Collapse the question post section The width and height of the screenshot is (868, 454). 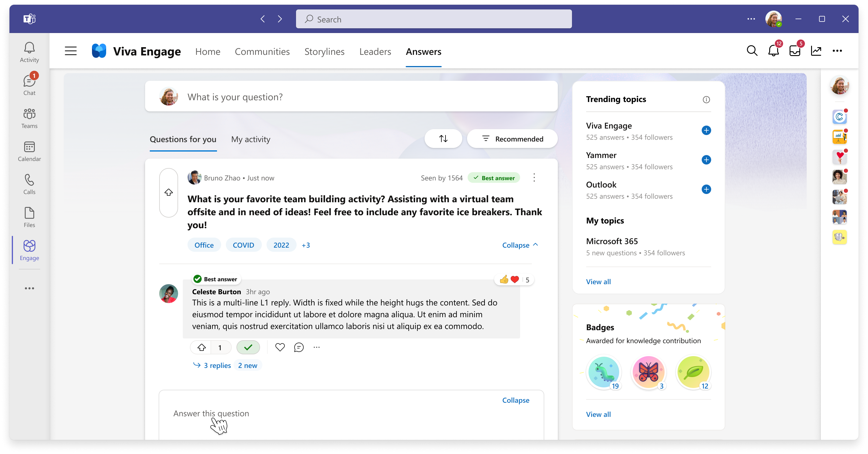point(520,245)
